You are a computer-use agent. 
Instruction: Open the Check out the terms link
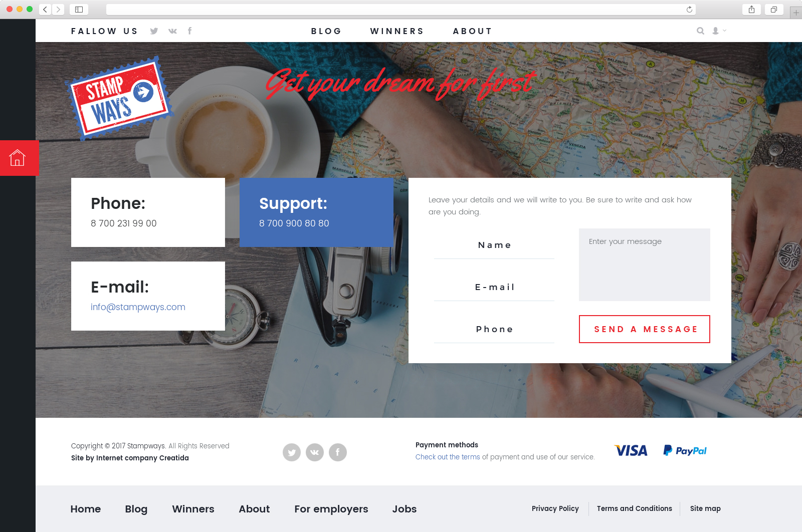pyautogui.click(x=448, y=457)
